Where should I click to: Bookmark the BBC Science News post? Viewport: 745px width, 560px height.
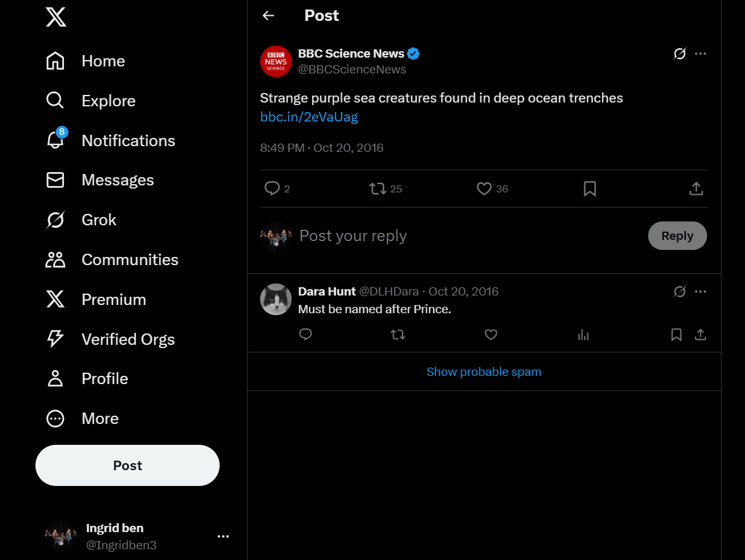click(590, 189)
